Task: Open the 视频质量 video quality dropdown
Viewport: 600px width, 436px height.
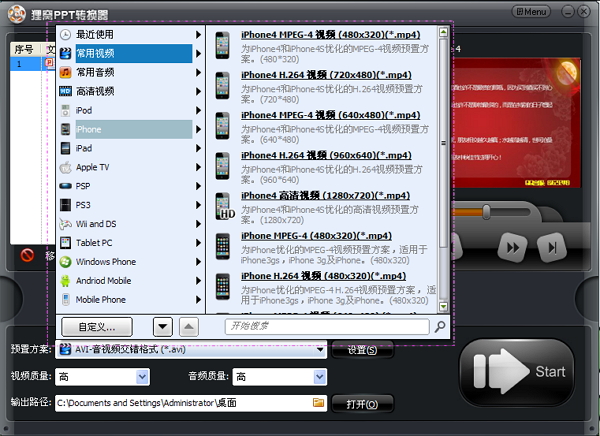Action: pyautogui.click(x=102, y=377)
